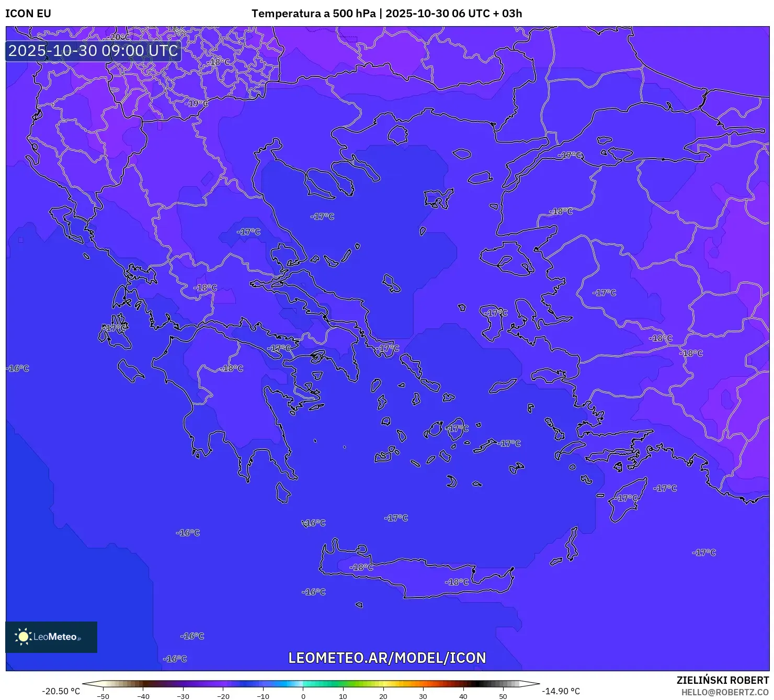Select the -18°C label over Crete

(361, 566)
